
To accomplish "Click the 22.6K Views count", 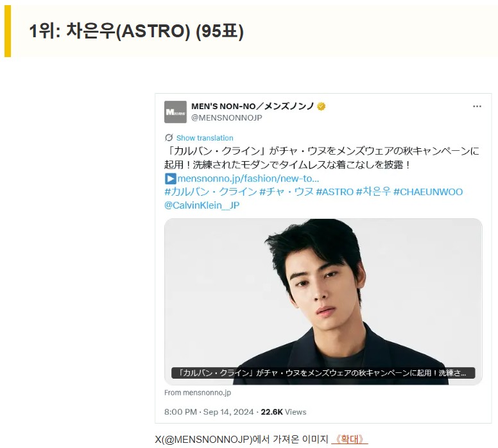I will point(284,412).
